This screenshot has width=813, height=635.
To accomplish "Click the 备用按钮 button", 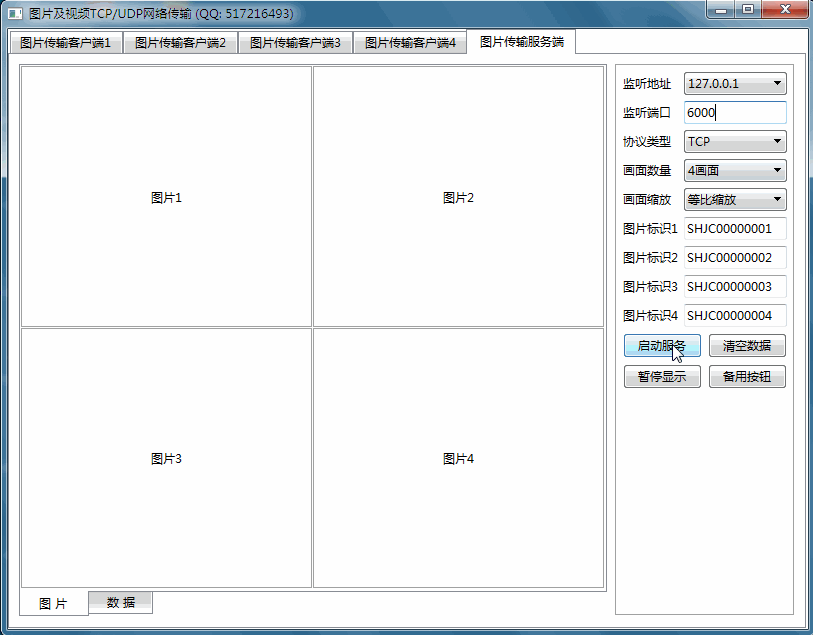I will [747, 377].
